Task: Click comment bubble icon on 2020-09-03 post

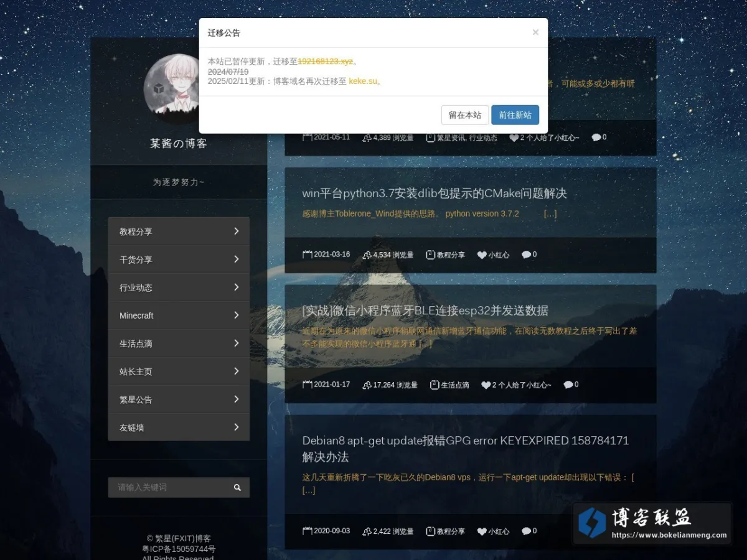Action: tap(526, 531)
